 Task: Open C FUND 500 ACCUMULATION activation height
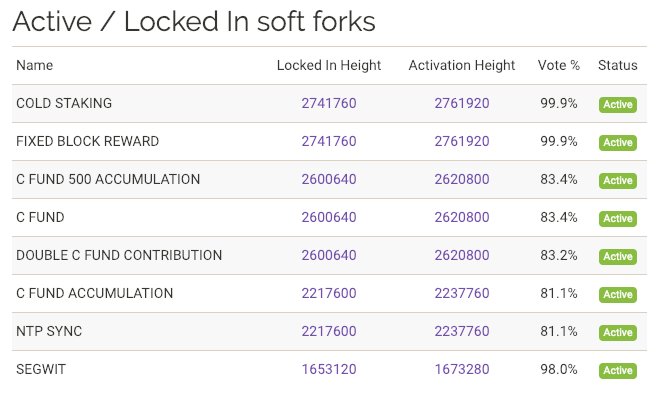pos(462,179)
